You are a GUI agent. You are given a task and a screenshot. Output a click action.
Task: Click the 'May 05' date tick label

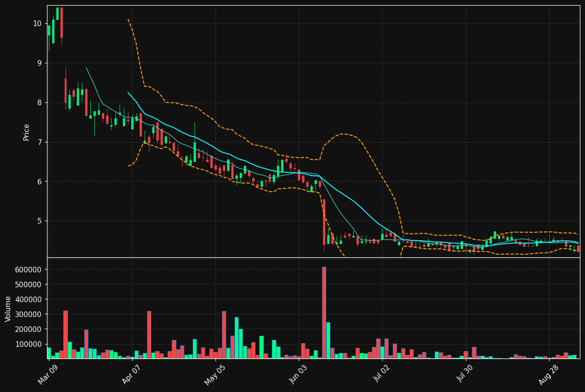pyautogui.click(x=215, y=375)
